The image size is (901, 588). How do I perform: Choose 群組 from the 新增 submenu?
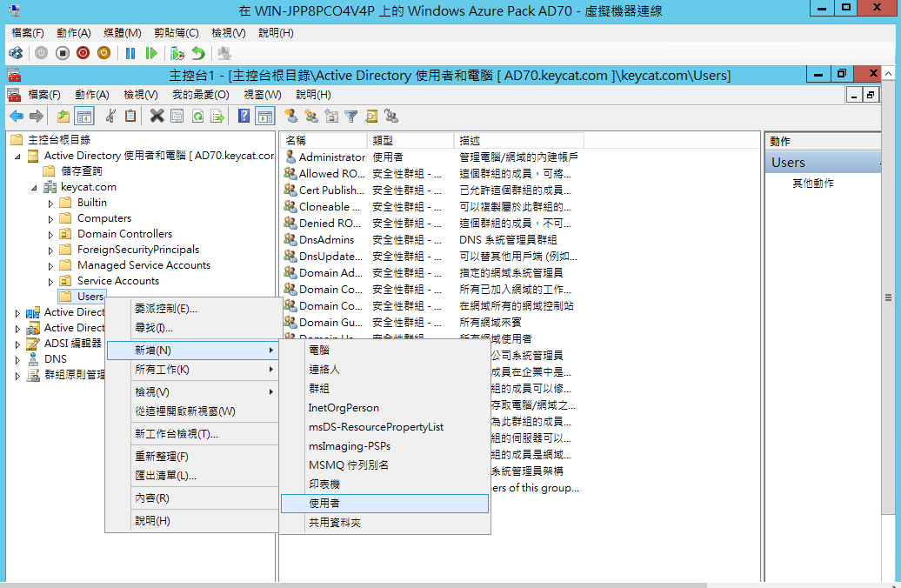tap(384, 389)
